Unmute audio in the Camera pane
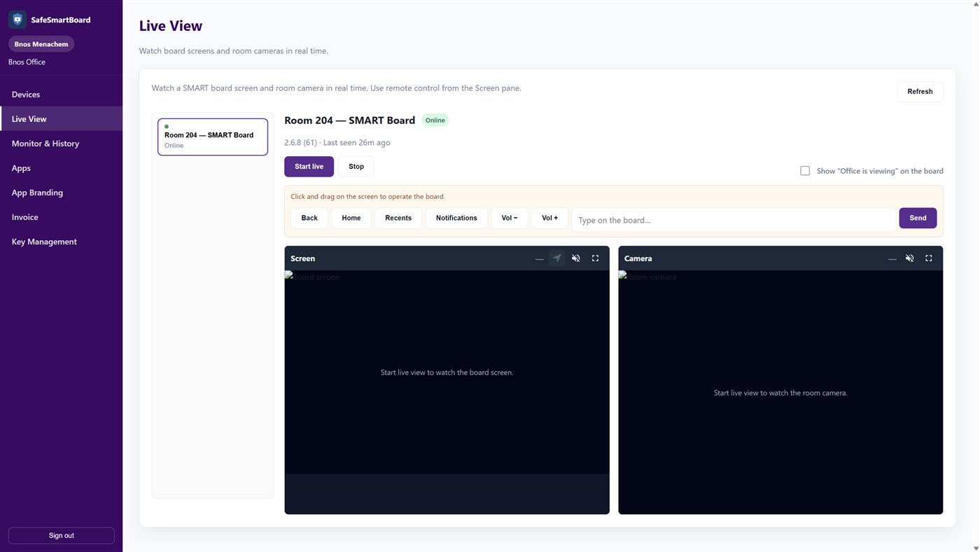Screen dimensions: 980x552 pyautogui.click(x=909, y=258)
